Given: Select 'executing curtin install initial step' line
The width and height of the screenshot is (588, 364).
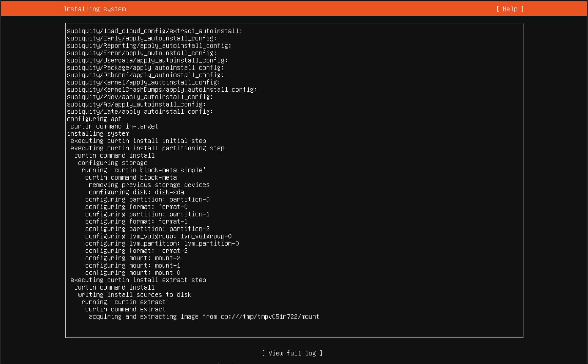Looking at the screenshot, I should 138,141.
